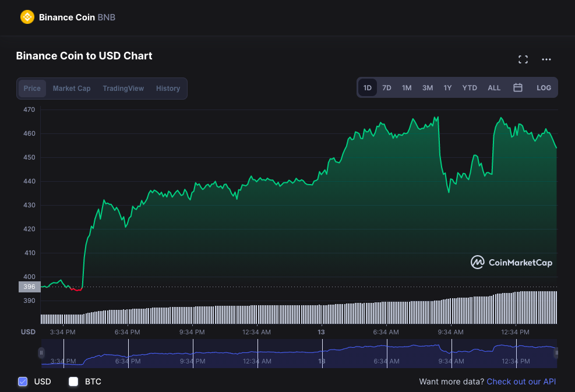Click the 9:34 AM timeline label
Image resolution: width=575 pixels, height=392 pixels.
450,332
